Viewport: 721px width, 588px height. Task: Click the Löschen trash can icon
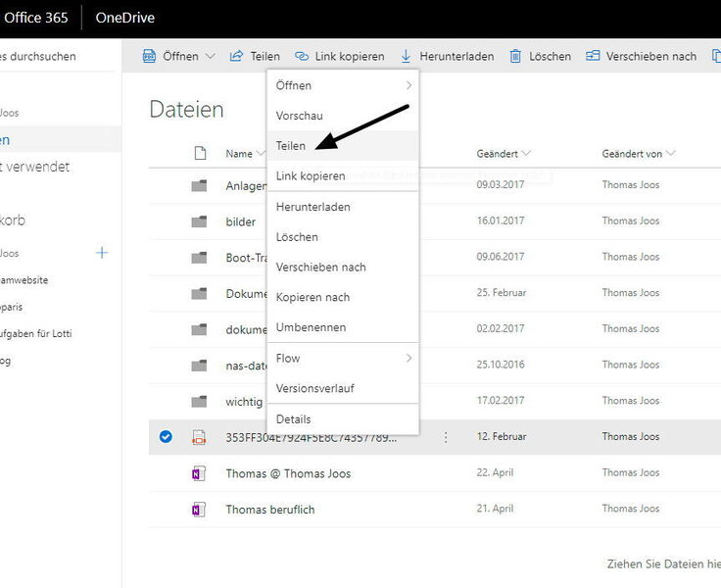click(515, 57)
